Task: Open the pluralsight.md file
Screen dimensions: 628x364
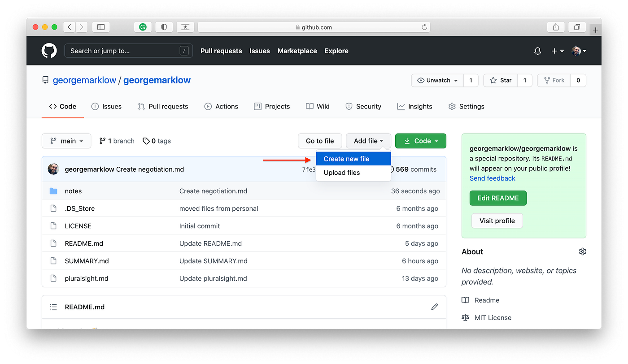Action: [87, 278]
